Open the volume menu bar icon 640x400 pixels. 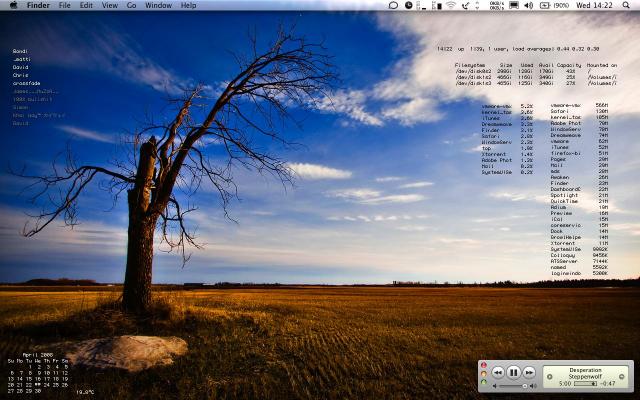click(528, 5)
